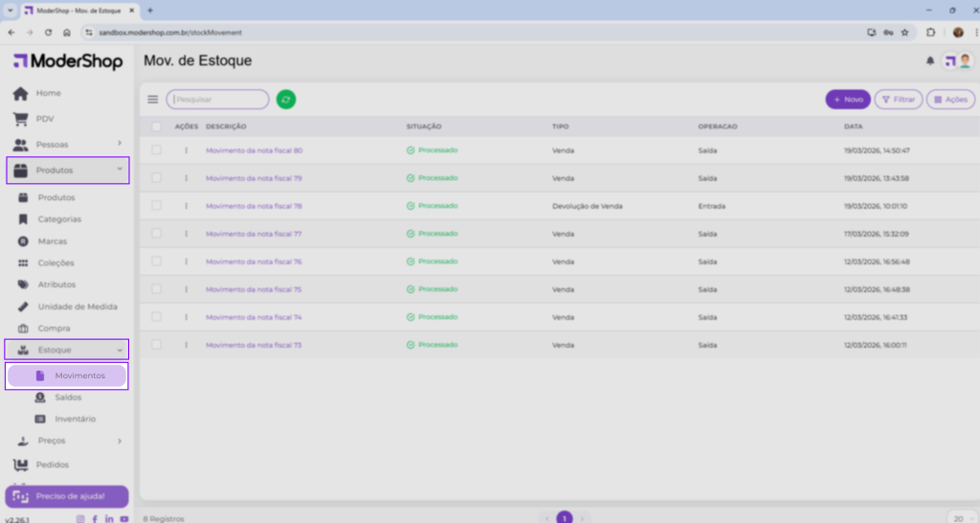This screenshot has width=980, height=523.
Task: Open the LinkedIn icon in footer
Action: coord(110,518)
